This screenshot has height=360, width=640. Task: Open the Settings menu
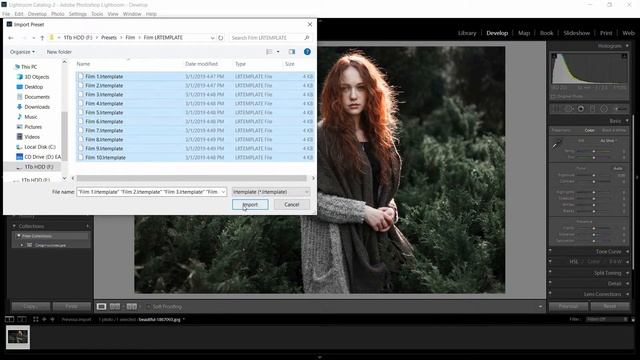pyautogui.click(x=78, y=14)
